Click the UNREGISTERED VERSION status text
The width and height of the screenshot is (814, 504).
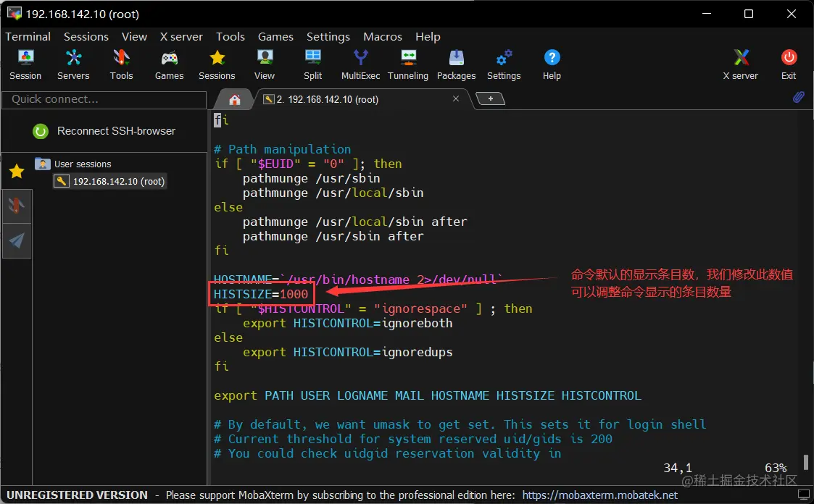coord(77,495)
